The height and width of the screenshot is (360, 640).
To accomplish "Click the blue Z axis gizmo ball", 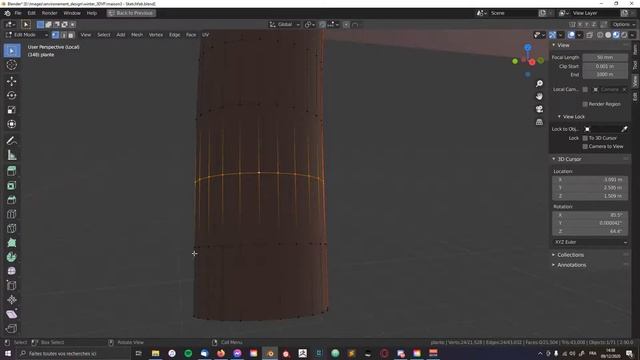I will click(x=528, y=48).
